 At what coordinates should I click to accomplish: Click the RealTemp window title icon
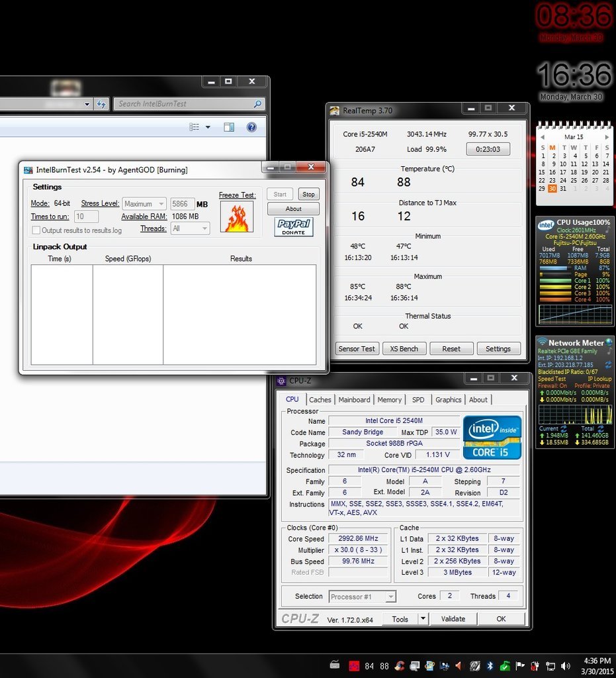pos(334,111)
